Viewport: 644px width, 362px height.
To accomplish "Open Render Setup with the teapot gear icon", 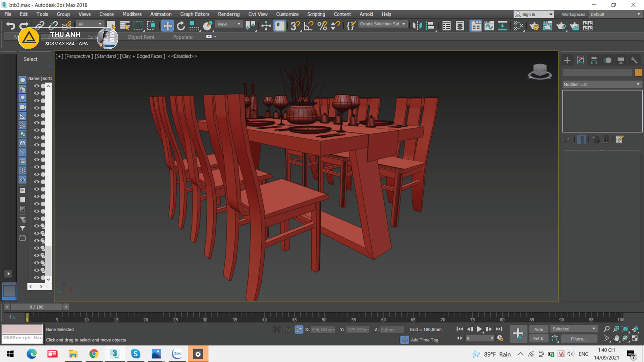I will (534, 26).
